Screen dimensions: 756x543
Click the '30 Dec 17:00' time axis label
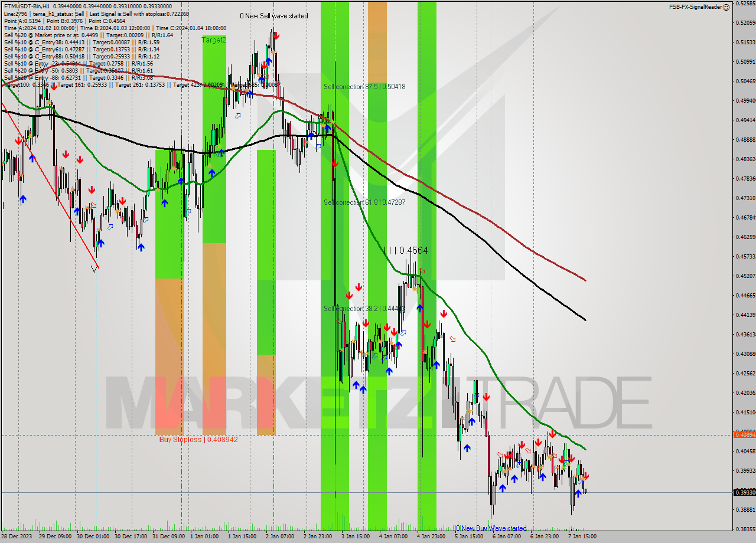pos(129,537)
